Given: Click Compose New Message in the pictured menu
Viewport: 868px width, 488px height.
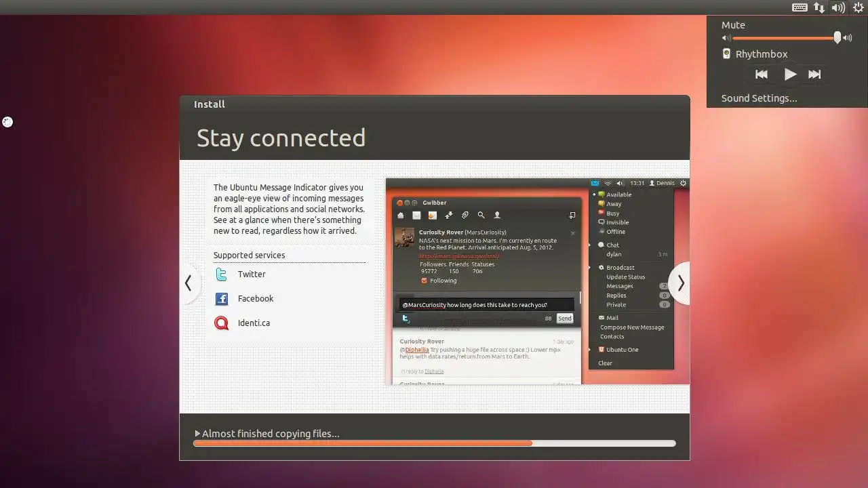Looking at the screenshot, I should 632,327.
